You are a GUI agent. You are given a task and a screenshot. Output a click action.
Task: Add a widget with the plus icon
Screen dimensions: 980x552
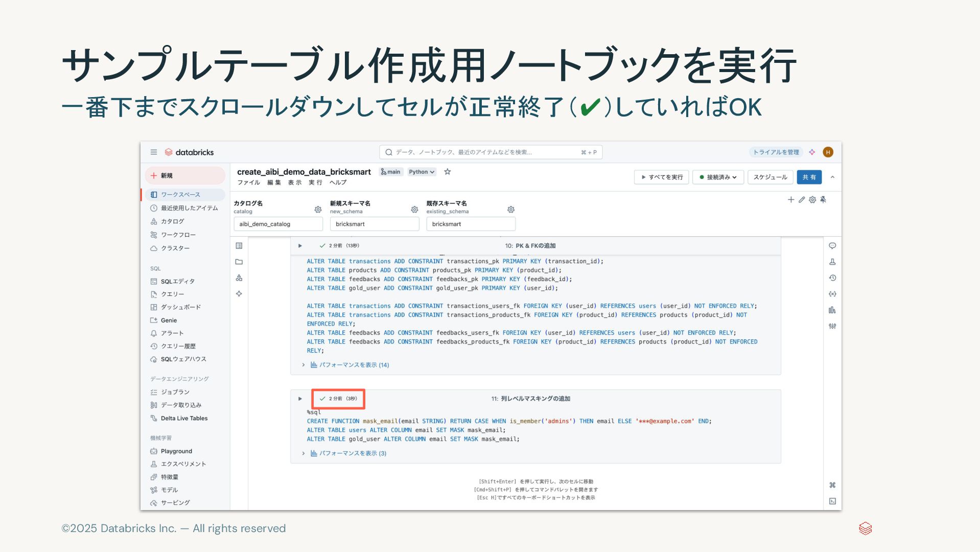pos(791,200)
